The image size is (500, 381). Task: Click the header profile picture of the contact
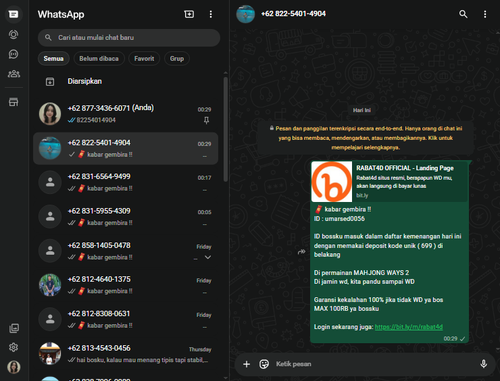[x=245, y=14]
